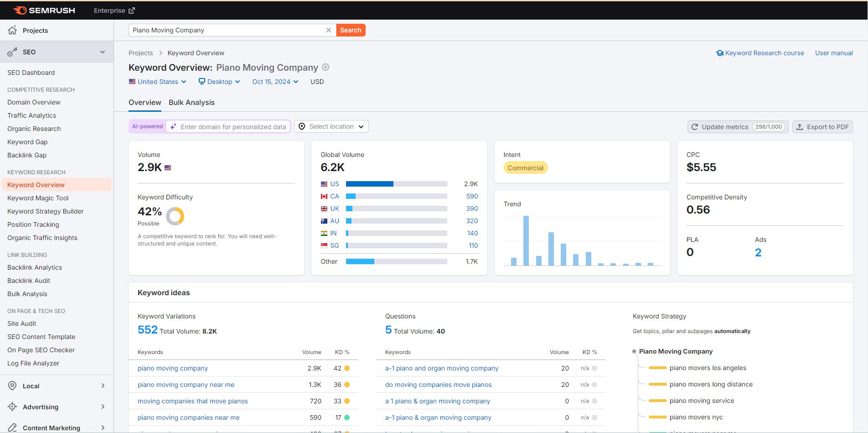Click the Content Marketing pencil icon
This screenshot has width=868, height=433.
coord(12,428)
